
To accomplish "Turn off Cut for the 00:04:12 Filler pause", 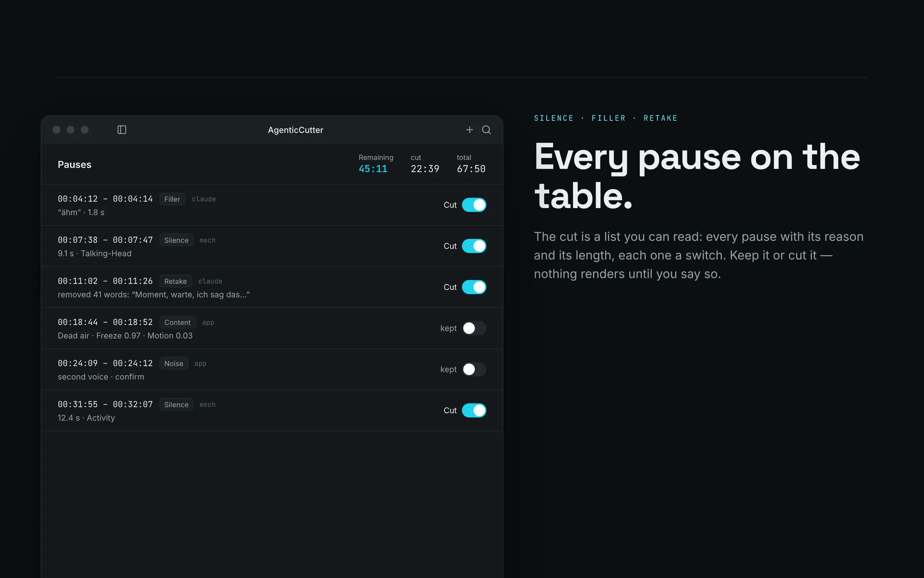I will (474, 205).
